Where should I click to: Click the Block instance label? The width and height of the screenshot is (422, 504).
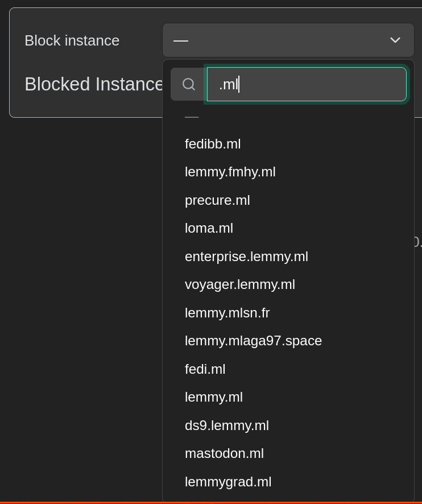(72, 41)
